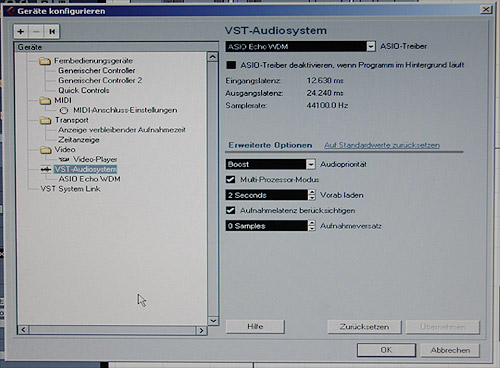
Task: Select the Transport tree node
Action: click(x=72, y=120)
